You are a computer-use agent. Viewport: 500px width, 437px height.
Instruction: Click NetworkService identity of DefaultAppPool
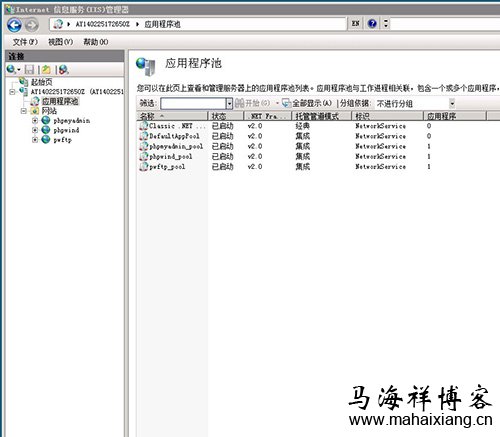pos(380,136)
